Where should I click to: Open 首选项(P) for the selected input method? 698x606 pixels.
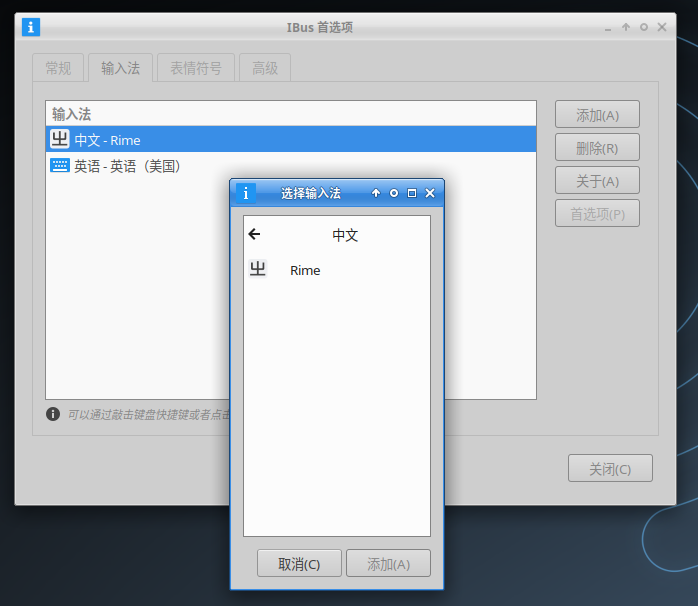coord(597,214)
